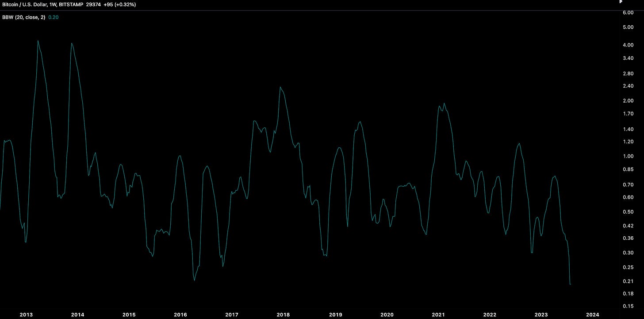Click the 2021 label on time axis
Viewport: 644px width, 319px height.
pos(438,315)
